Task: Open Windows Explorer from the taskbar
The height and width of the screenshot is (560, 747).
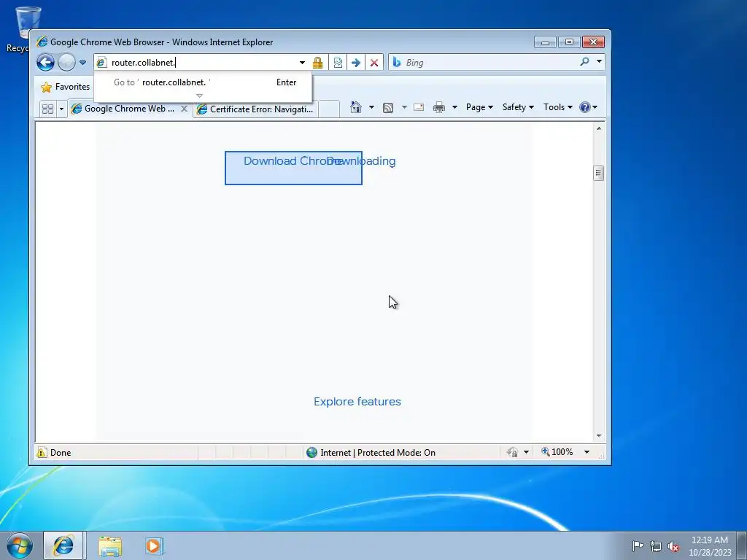Action: coord(110,546)
